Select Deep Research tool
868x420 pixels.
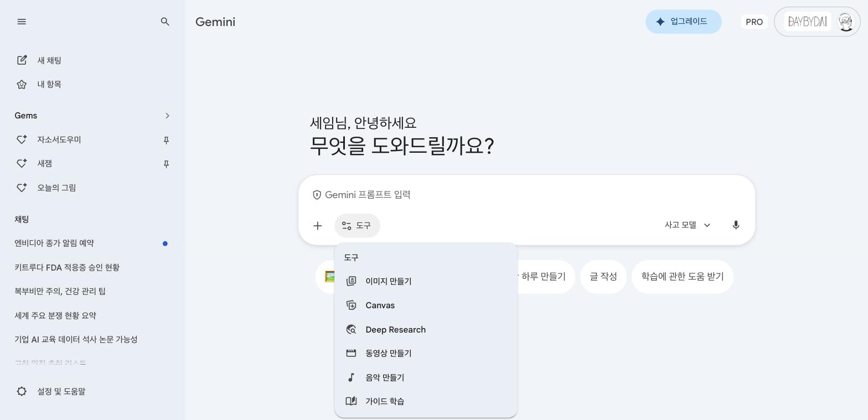pyautogui.click(x=395, y=329)
